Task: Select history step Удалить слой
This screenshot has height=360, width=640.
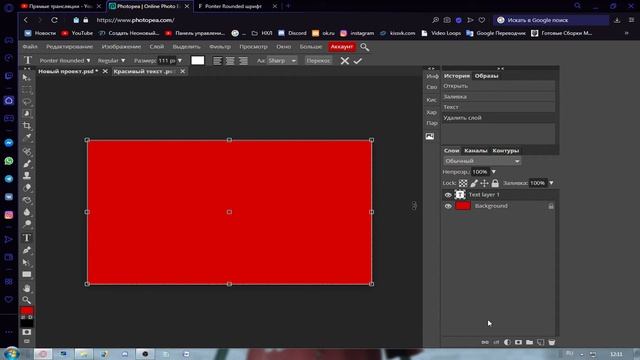Action: coord(498,118)
